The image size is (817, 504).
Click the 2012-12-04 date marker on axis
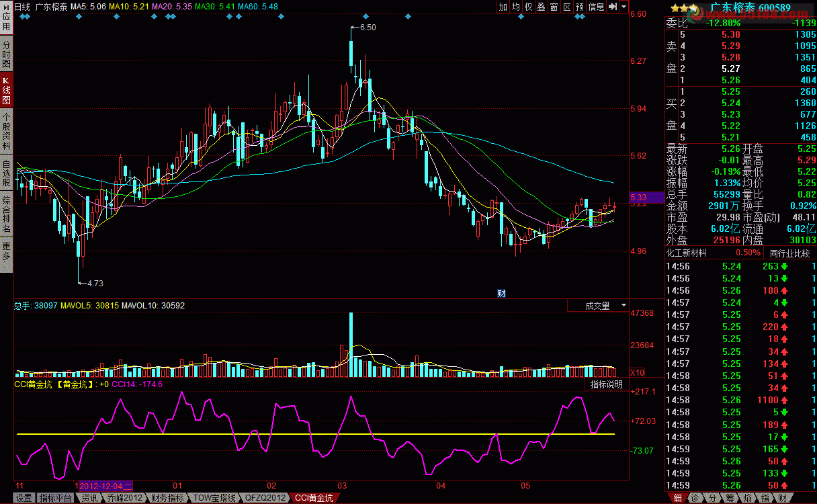coord(106,485)
